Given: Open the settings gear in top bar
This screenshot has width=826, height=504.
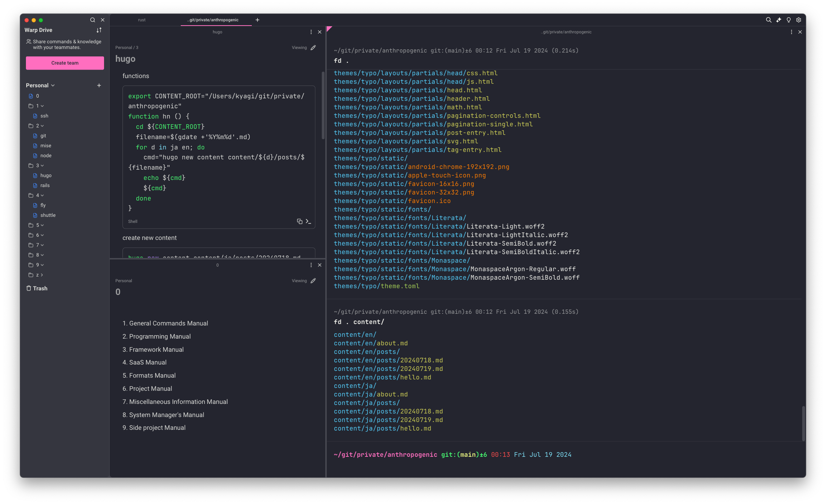Looking at the screenshot, I should (799, 20).
